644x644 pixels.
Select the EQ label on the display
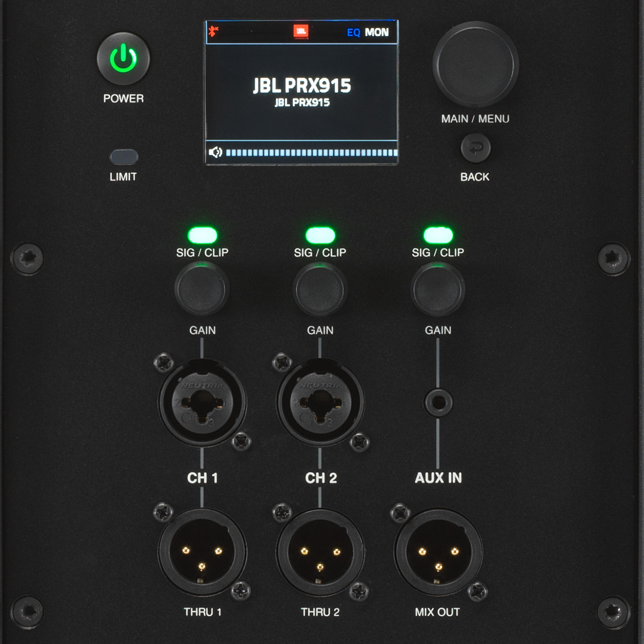tap(353, 33)
